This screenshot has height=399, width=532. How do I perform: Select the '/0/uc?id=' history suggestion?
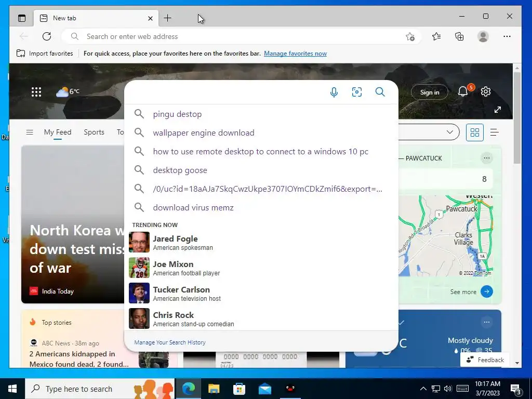pos(261,189)
